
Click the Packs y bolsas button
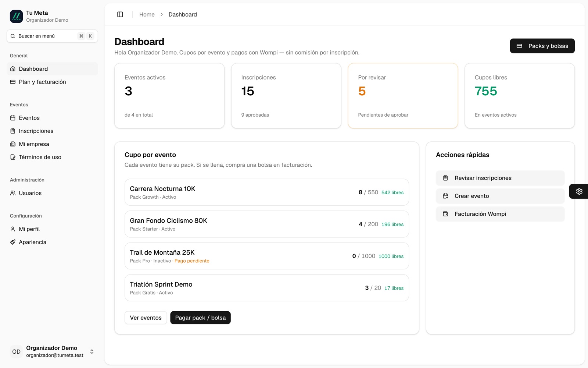[542, 46]
